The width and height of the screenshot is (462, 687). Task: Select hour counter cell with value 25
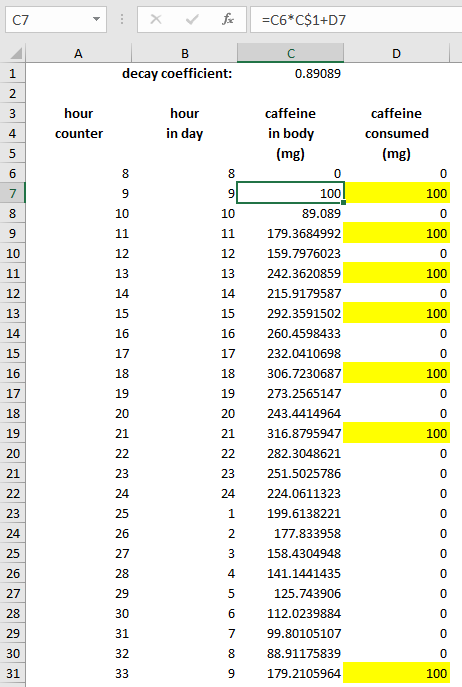pos(78,513)
